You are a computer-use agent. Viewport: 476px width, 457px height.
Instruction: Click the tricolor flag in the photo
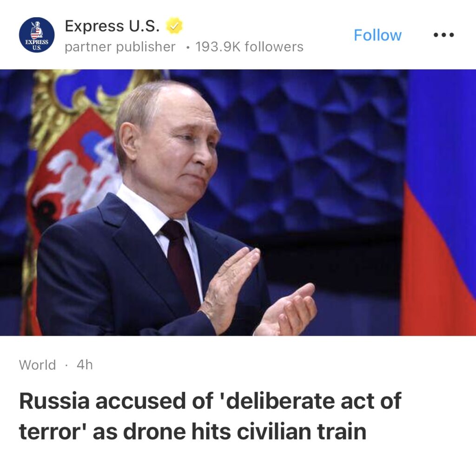pyautogui.click(x=440, y=202)
